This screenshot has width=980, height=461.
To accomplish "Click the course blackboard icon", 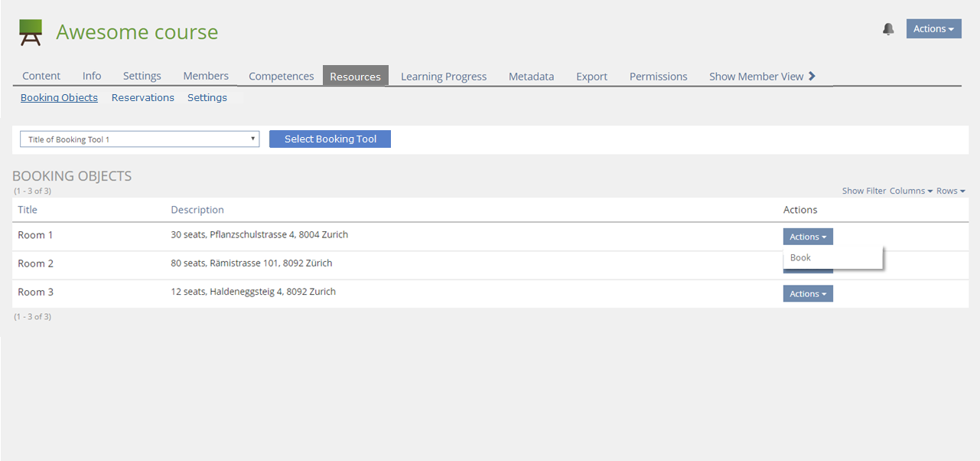I will tap(31, 32).
